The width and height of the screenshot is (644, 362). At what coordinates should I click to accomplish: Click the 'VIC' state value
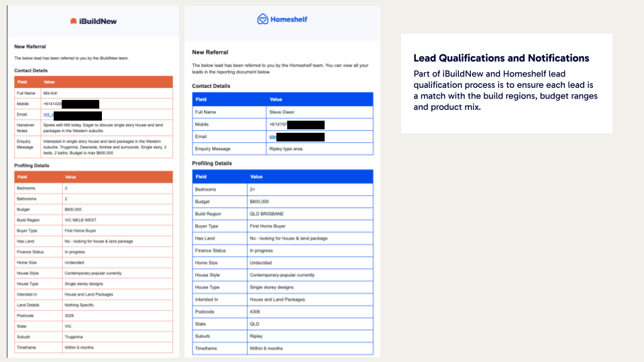(68, 326)
